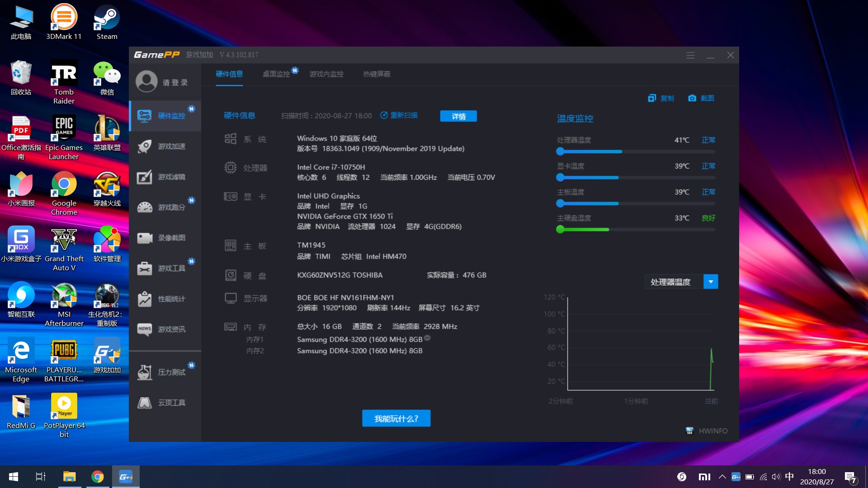Select the 游戏滤镜 game filter tool
Image resolution: width=868 pixels, height=488 pixels.
pyautogui.click(x=172, y=177)
